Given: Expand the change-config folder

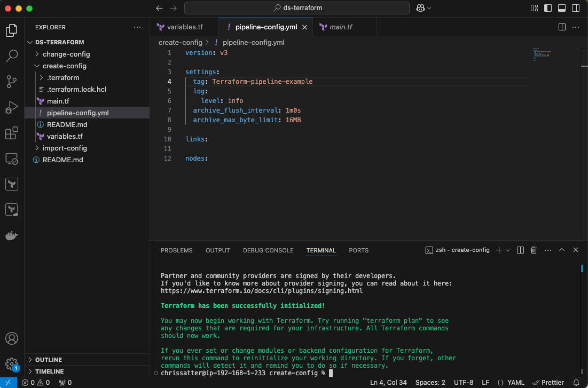Looking at the screenshot, I should 66,54.
